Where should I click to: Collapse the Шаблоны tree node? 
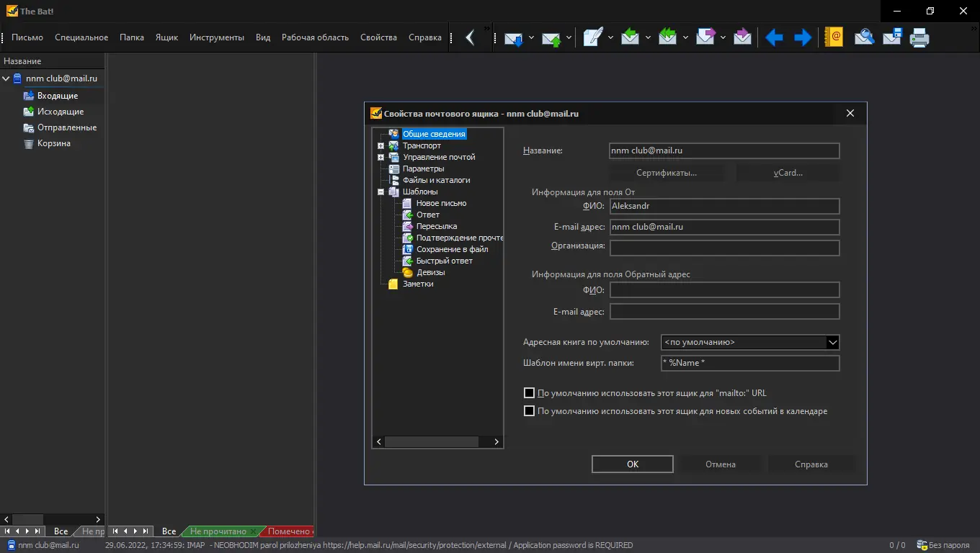(x=380, y=192)
